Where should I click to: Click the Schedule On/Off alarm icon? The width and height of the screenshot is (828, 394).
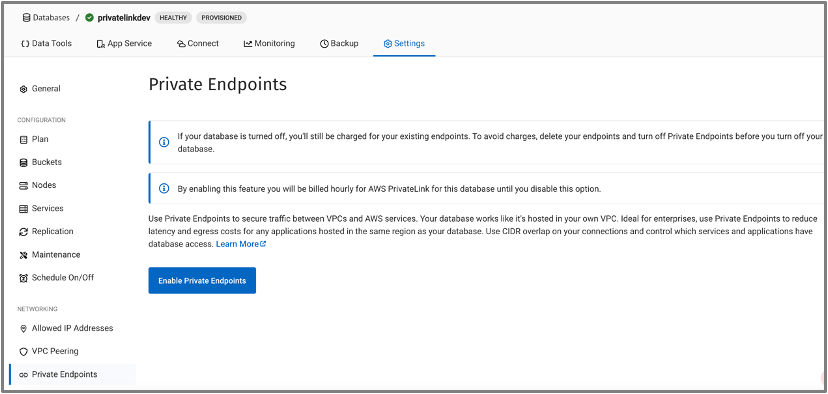pos(23,278)
